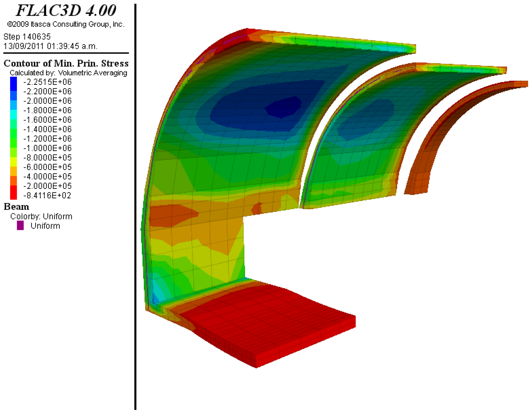The width and height of the screenshot is (532, 414).
Task: Click the Beam legend heading
Action: (x=16, y=207)
